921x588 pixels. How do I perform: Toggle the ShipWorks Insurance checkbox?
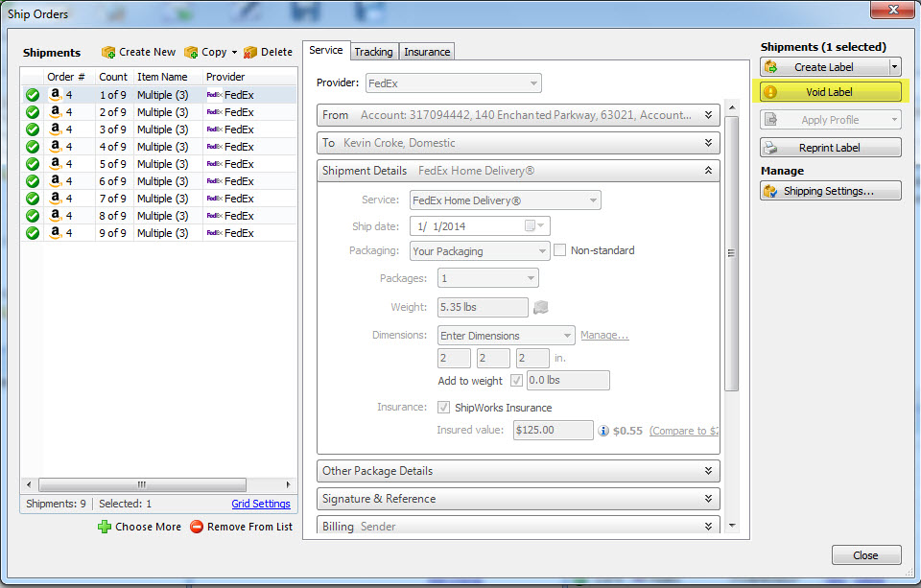tap(443, 407)
